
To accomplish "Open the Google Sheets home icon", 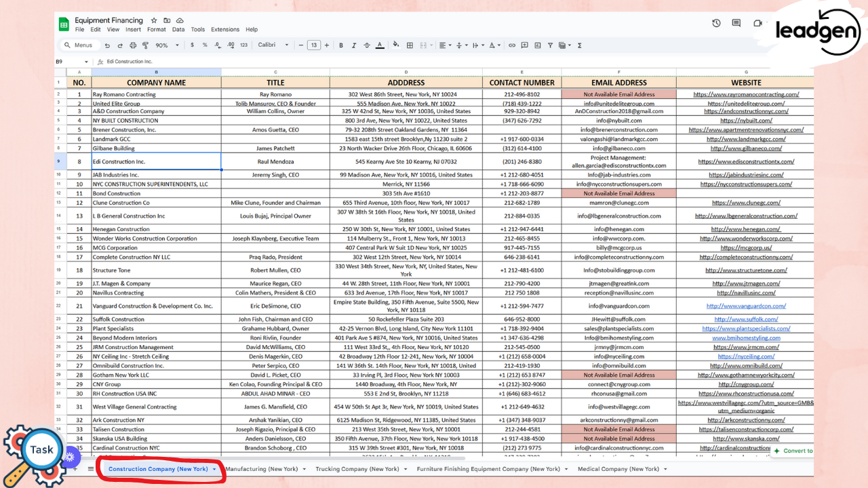I will click(x=64, y=24).
